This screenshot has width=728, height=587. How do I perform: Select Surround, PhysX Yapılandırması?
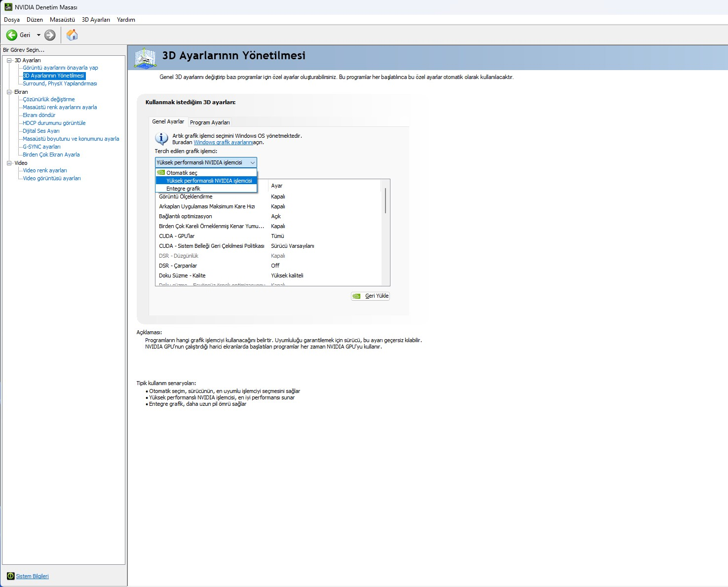click(x=60, y=83)
